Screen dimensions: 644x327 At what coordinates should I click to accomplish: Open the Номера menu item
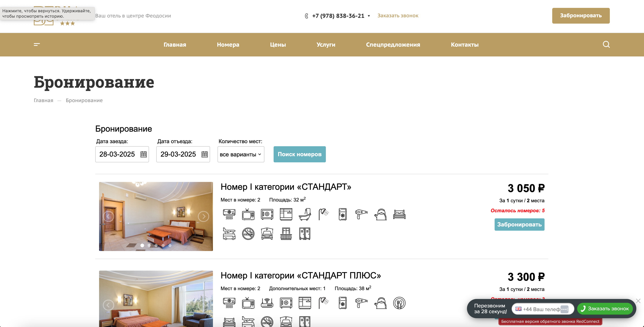[x=228, y=45]
